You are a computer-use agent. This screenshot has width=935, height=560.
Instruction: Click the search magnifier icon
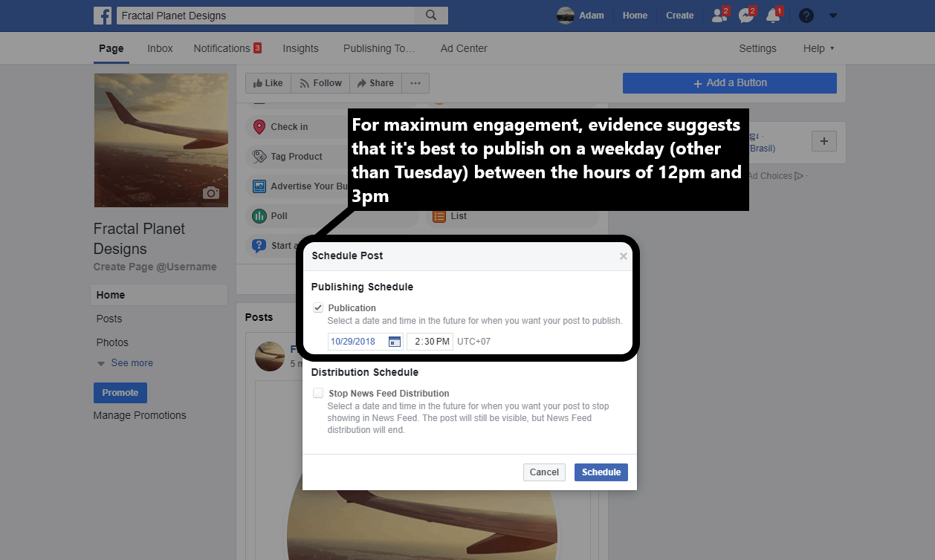tap(431, 16)
